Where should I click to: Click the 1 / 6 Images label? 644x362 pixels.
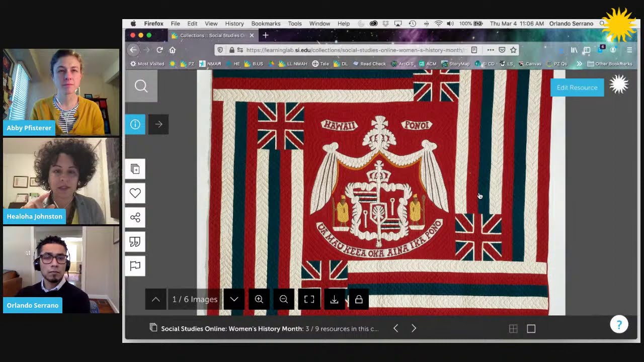click(195, 299)
